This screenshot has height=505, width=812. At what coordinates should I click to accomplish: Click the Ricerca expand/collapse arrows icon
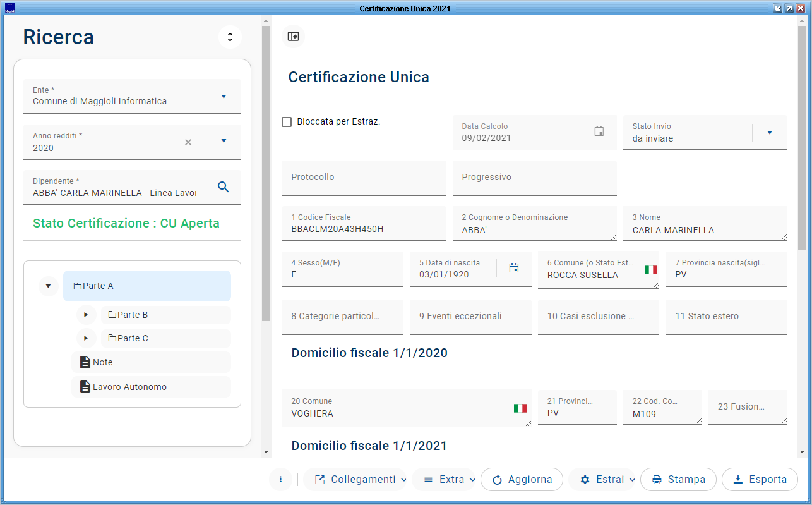point(230,37)
